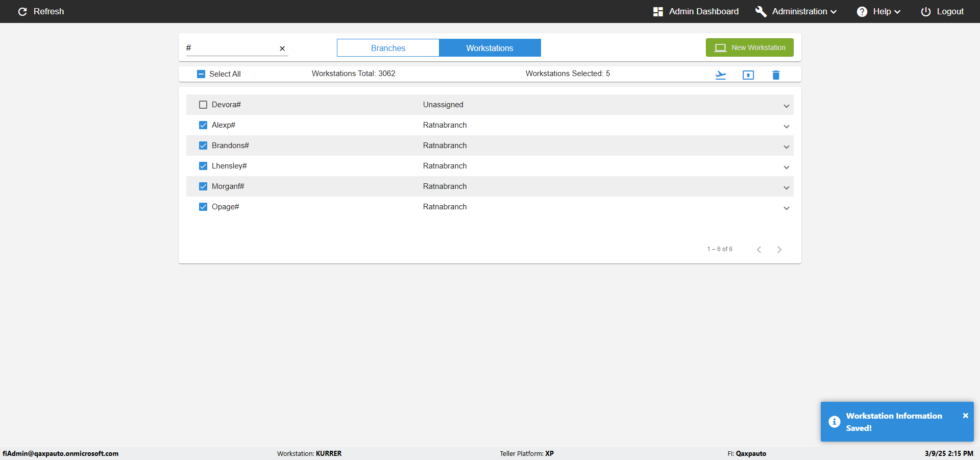Click Ratnabranch in the Alexp# row
The width and height of the screenshot is (980, 460).
pos(445,125)
